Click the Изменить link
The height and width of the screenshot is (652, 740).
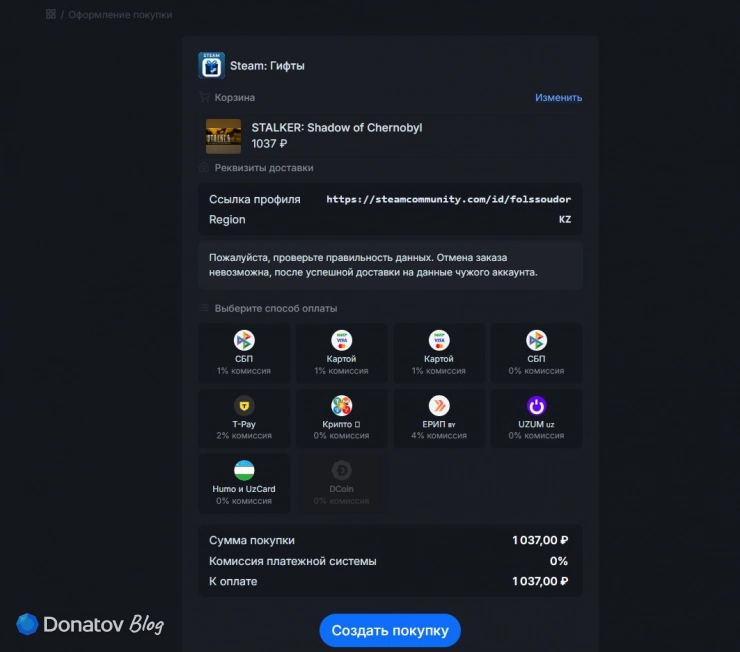tap(558, 98)
